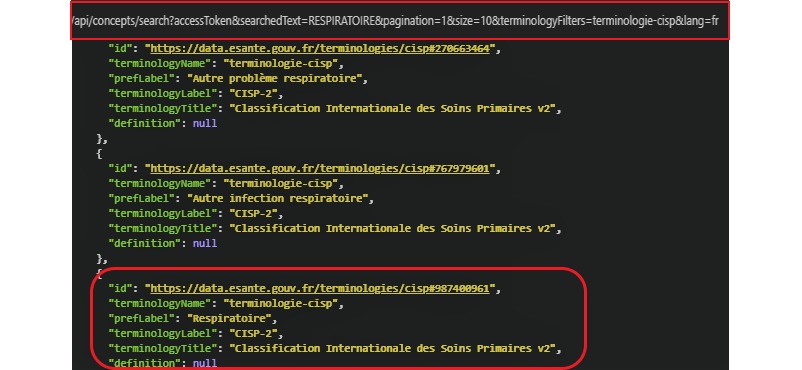Click "CISP-2" label in "Respiratoire" entry
Viewport: 802px width, 370px height.
tap(255, 333)
